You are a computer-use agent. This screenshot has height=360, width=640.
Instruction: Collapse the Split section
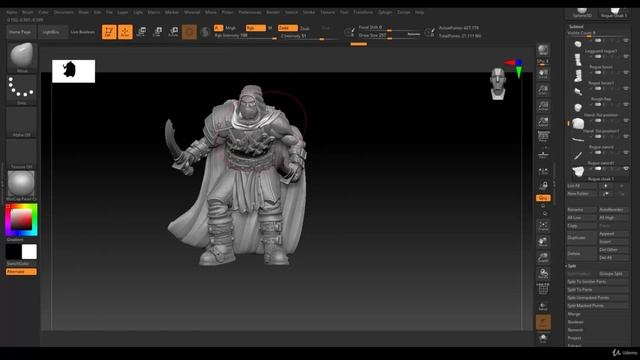(x=572, y=266)
